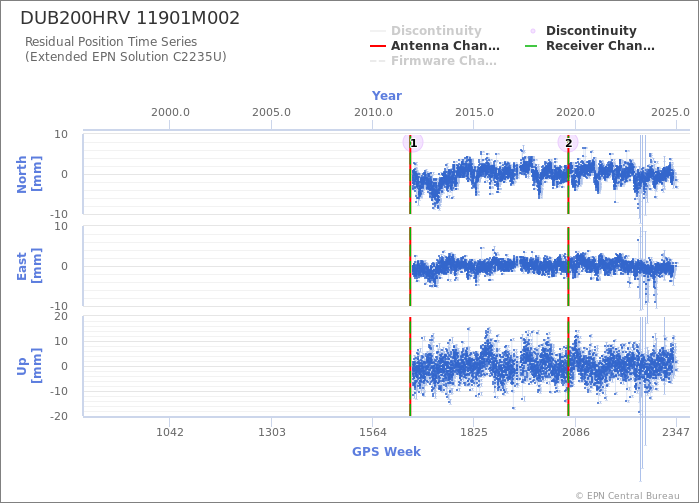700x504 pixels.
Task: Click the GPS week 1825 tick label
Action: tap(474, 432)
